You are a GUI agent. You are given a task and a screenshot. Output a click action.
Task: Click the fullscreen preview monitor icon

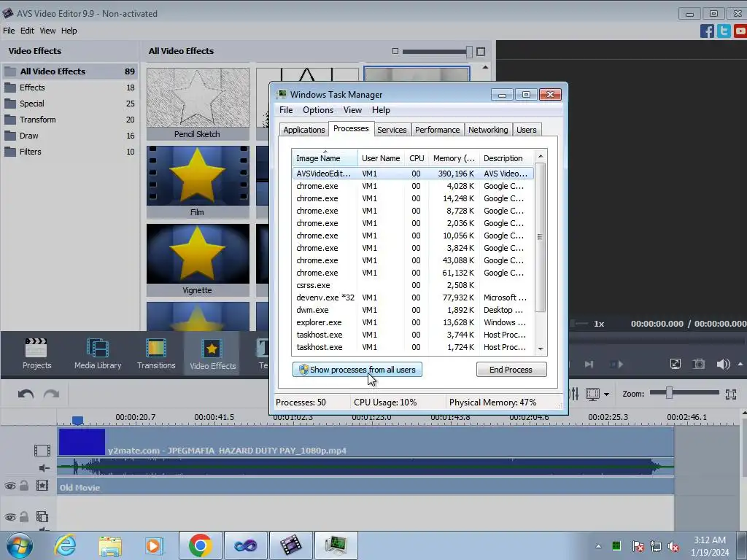675,365
